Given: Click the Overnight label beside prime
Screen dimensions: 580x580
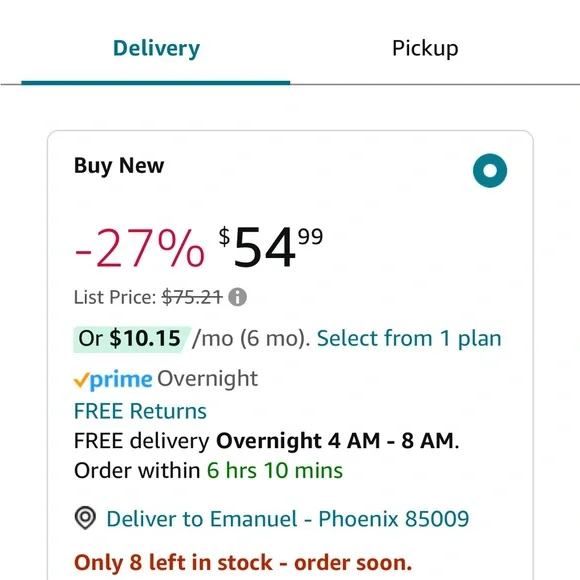Looking at the screenshot, I should click(x=208, y=379).
